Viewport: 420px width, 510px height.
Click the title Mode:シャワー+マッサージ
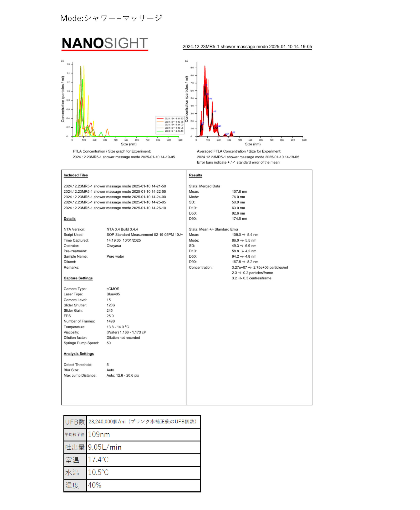pyautogui.click(x=111, y=18)
